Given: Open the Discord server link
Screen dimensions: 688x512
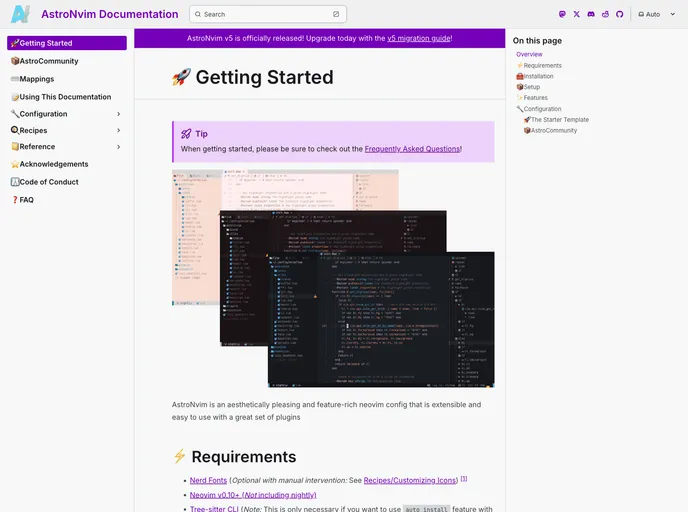Looking at the screenshot, I should coord(591,14).
